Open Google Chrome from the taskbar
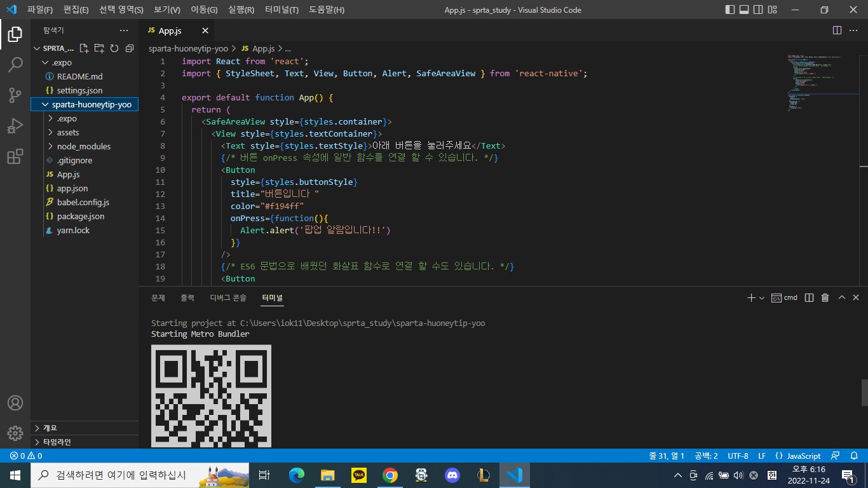Image resolution: width=868 pixels, height=488 pixels. [x=390, y=475]
